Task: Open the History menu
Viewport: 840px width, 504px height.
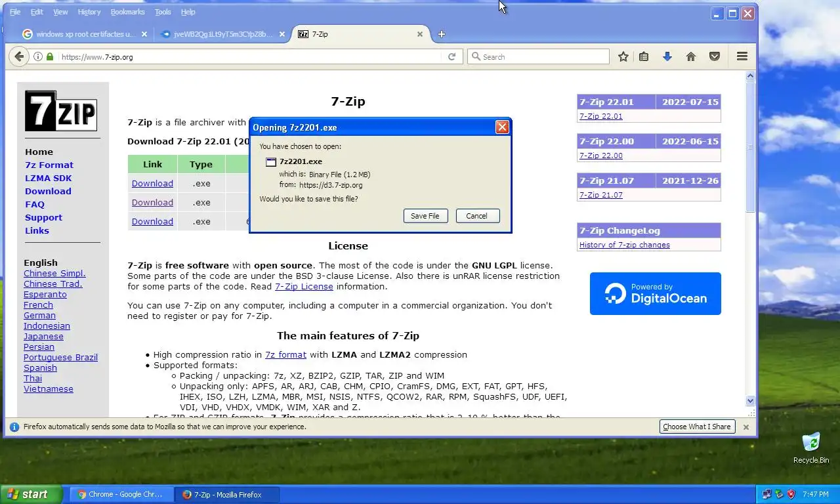Action: click(x=89, y=12)
